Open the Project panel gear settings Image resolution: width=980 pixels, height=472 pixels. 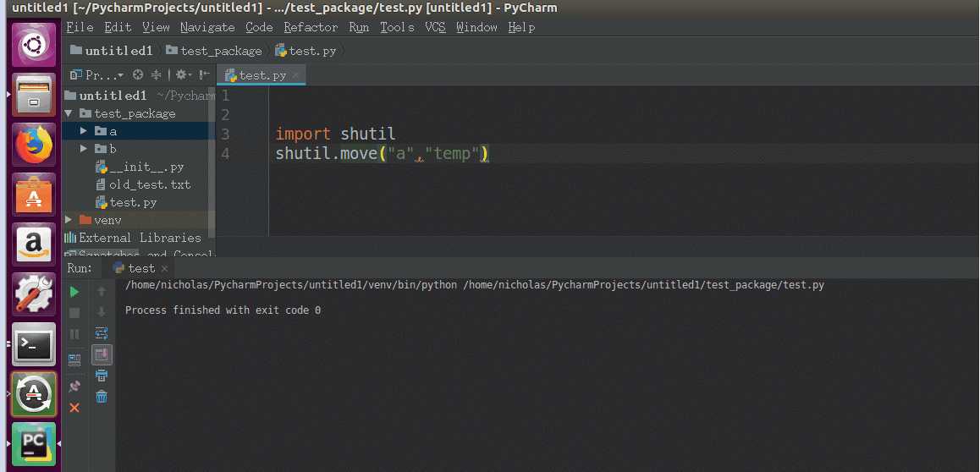pyautogui.click(x=183, y=75)
